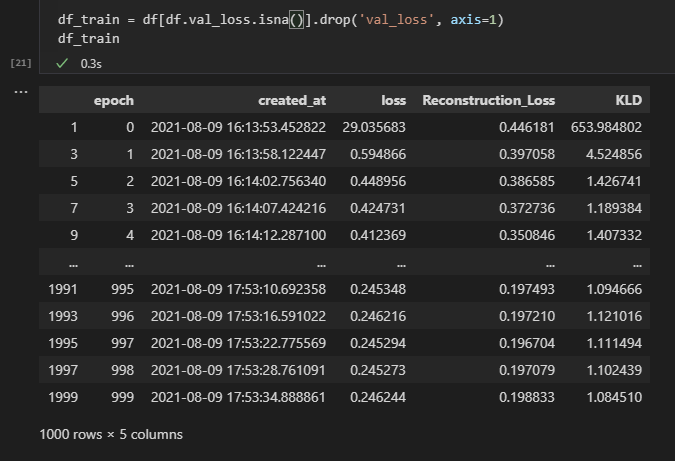The height and width of the screenshot is (461, 675).
Task: Click timestamp 2021-08-09 16:14:02.756340
Action: click(238, 181)
